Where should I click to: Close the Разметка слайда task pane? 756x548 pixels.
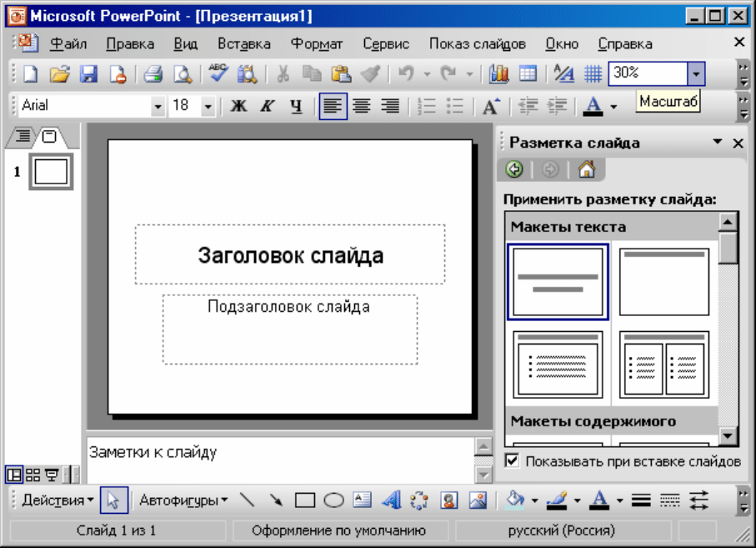738,143
